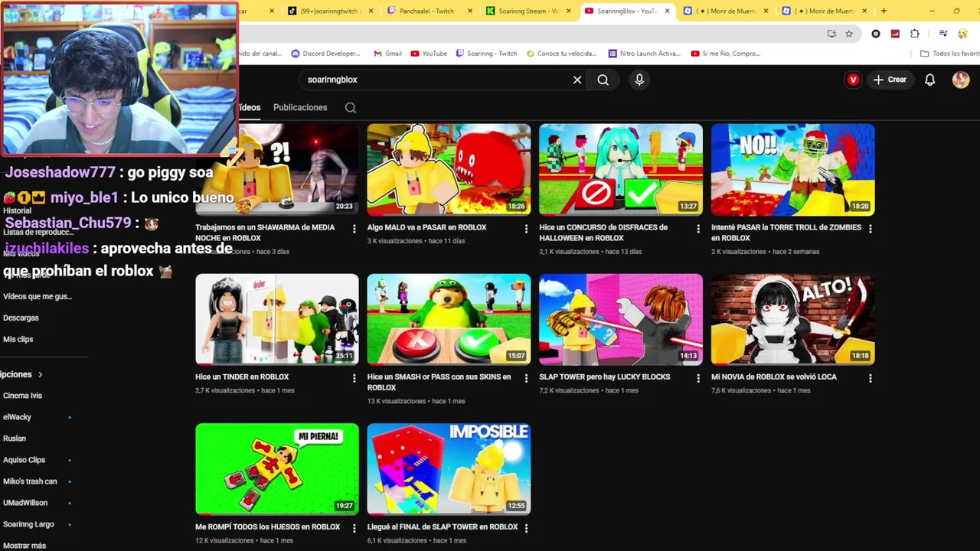Viewport: 980px width, 551px height.
Task: Open the Discord Developer bookmark
Action: pyautogui.click(x=325, y=54)
